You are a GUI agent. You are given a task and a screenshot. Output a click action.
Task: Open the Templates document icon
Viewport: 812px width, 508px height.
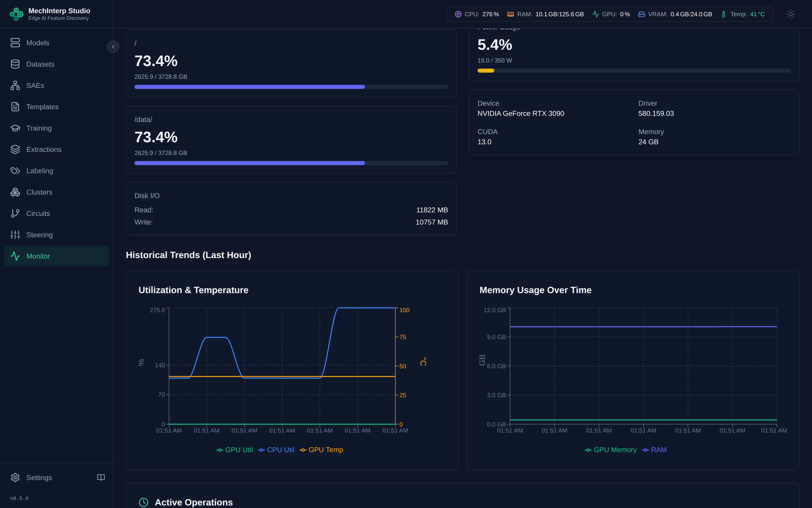point(15,107)
